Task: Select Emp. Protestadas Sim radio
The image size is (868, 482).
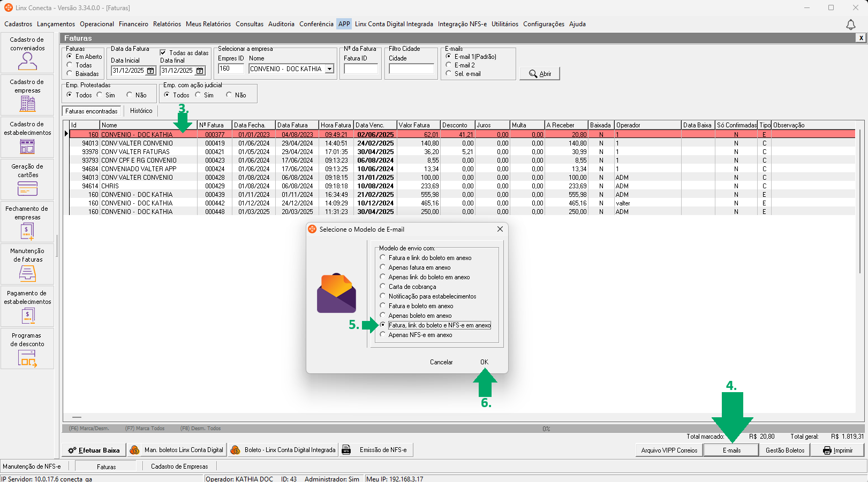Action: pos(100,95)
